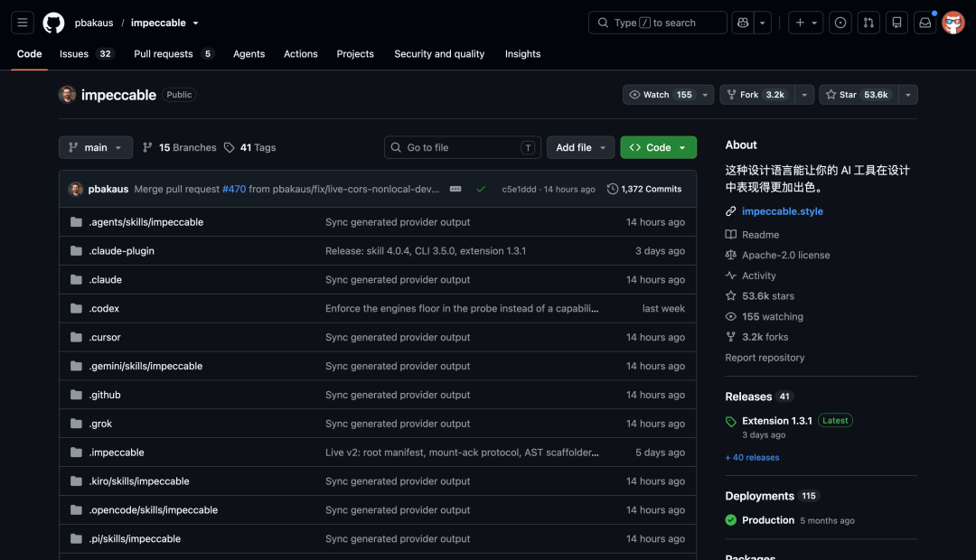The width and height of the screenshot is (976, 560).
Task: Click the Readme book icon
Action: coord(731,235)
